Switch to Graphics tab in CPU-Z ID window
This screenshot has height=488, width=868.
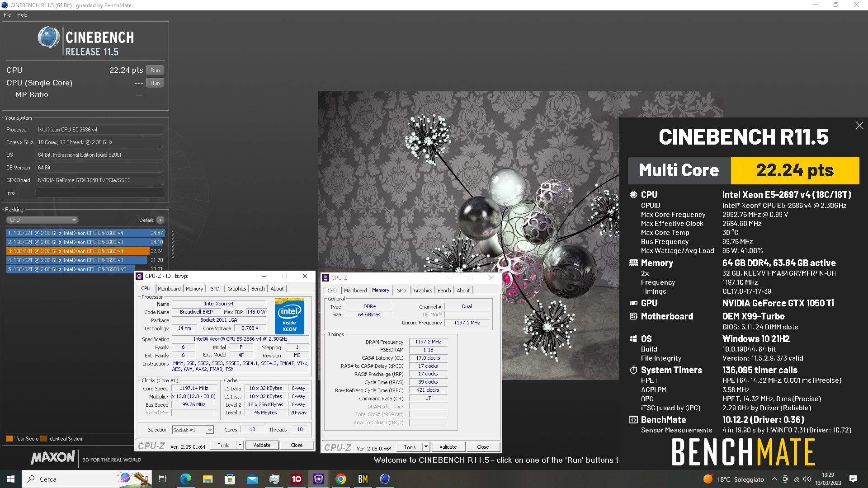click(x=237, y=289)
